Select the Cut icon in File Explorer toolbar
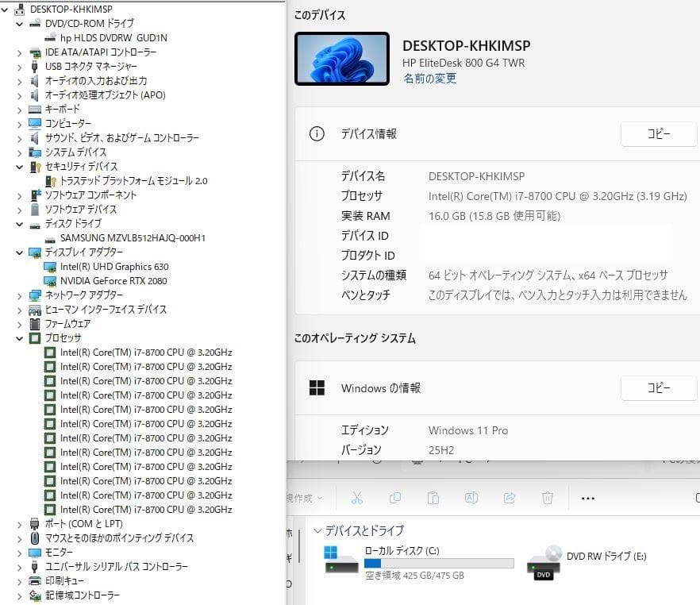This screenshot has height=605, width=700. pyautogui.click(x=357, y=498)
